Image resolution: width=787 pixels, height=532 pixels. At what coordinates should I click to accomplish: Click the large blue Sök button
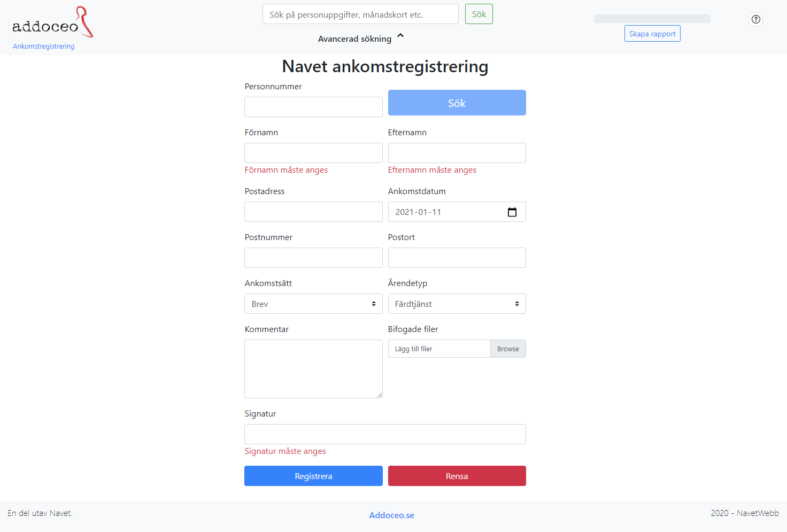point(457,103)
